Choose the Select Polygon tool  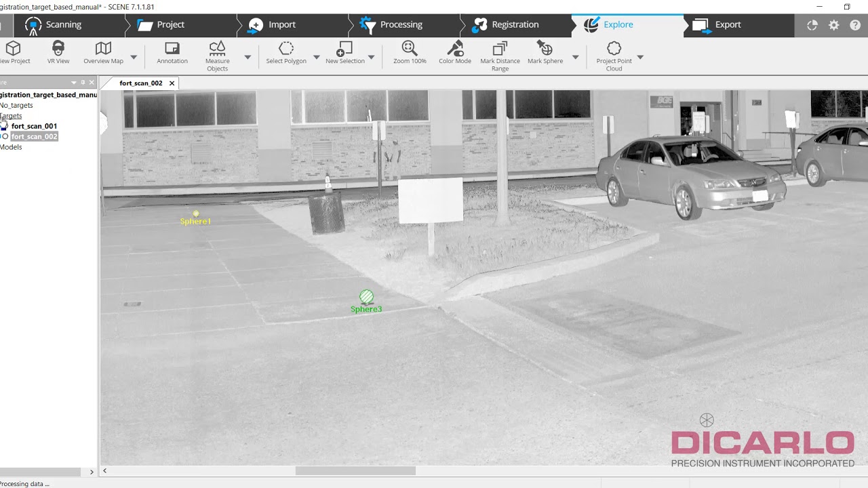point(286,53)
